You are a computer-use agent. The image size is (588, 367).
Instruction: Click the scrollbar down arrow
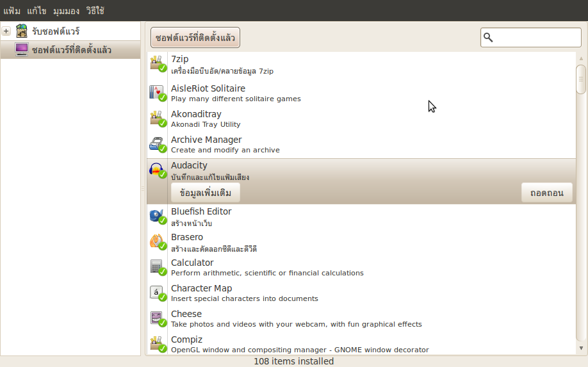(581, 348)
